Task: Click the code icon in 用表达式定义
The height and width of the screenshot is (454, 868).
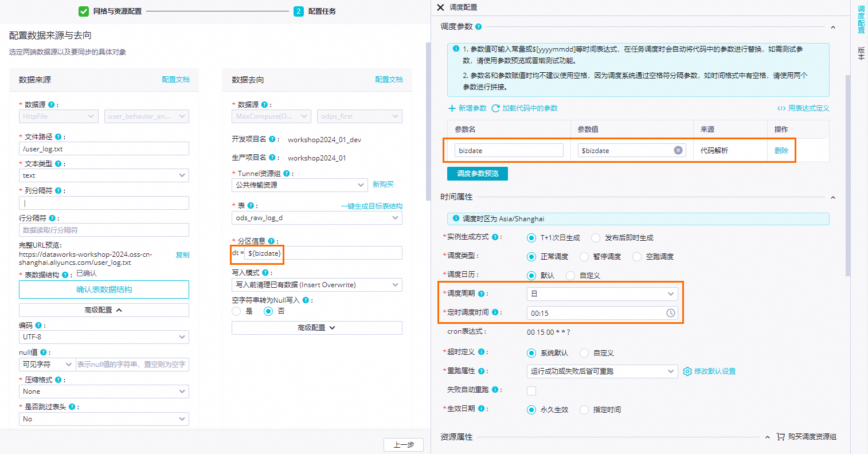Action: 781,108
